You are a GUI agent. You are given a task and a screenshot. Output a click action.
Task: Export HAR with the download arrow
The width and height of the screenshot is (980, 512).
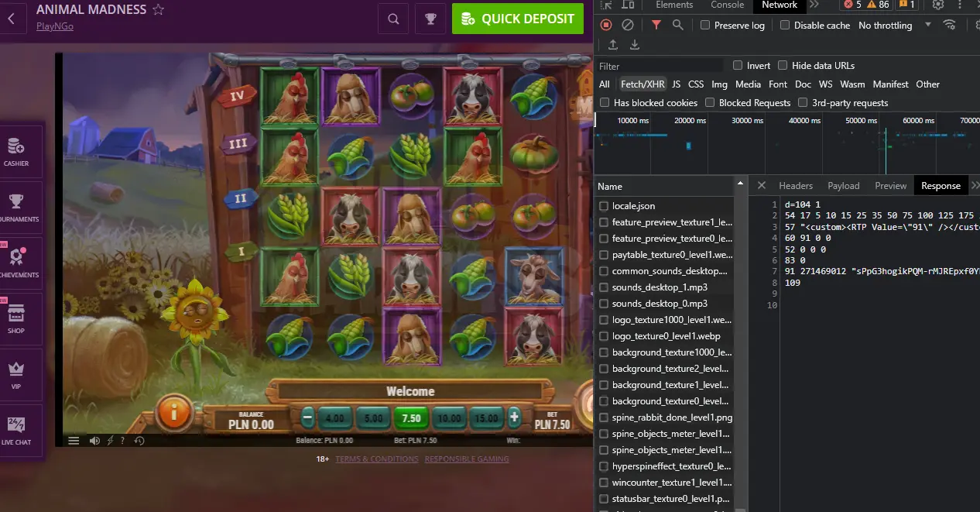635,45
